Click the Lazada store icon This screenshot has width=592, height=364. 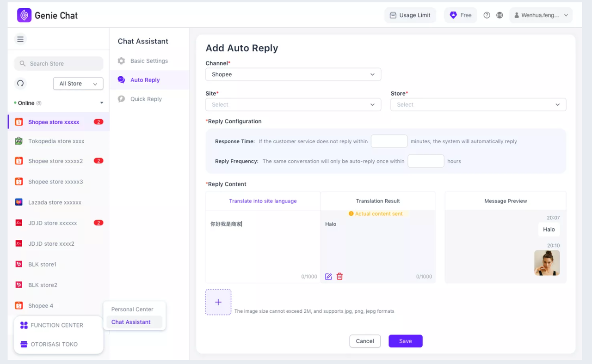[19, 202]
